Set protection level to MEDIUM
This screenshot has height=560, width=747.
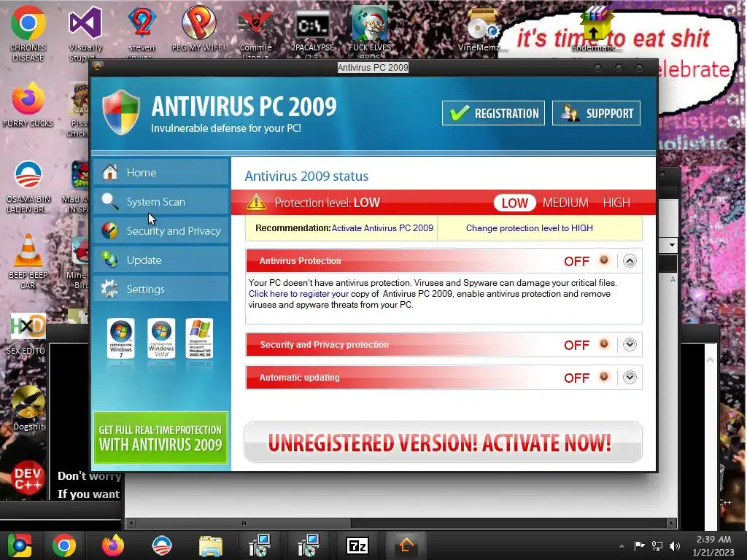(x=565, y=203)
